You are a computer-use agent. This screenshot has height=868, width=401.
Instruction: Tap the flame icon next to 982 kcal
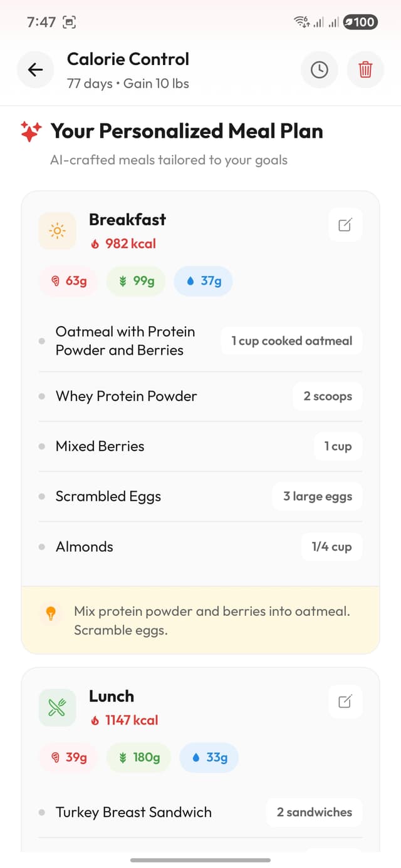point(94,243)
